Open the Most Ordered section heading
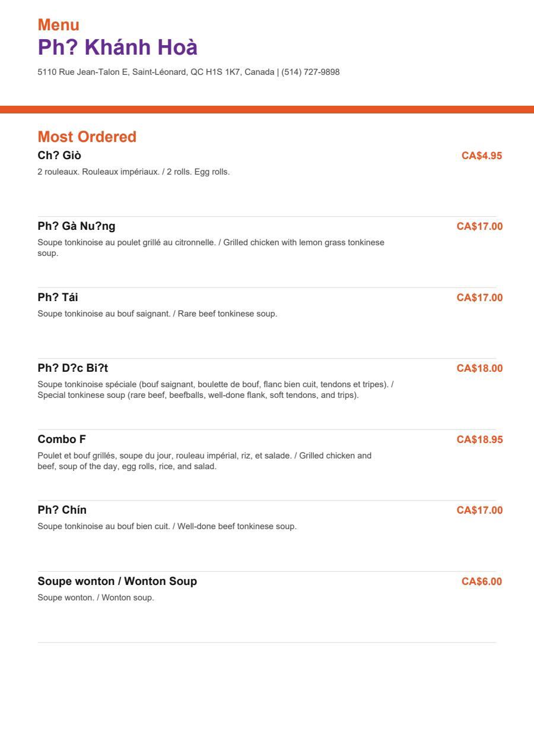 [x=87, y=137]
